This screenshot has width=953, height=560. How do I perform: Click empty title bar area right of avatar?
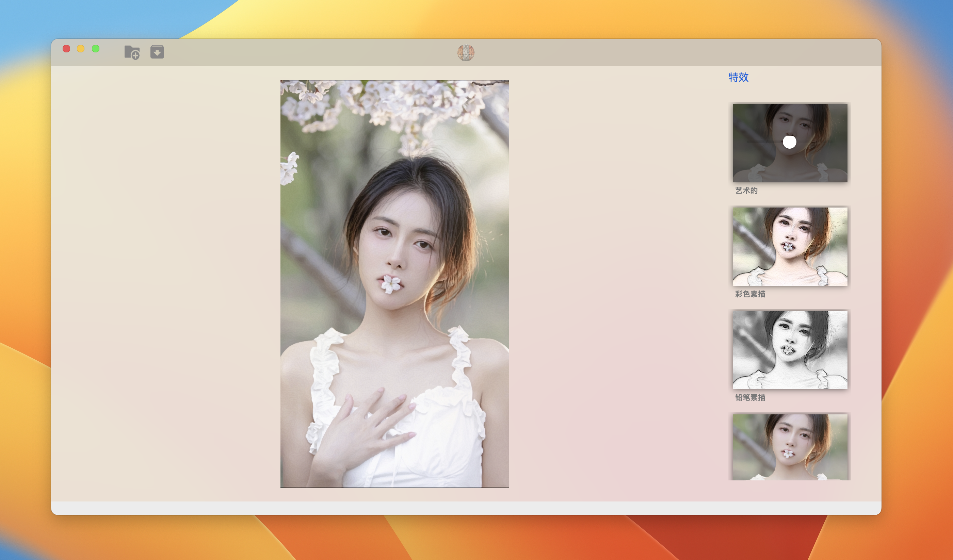point(643,52)
